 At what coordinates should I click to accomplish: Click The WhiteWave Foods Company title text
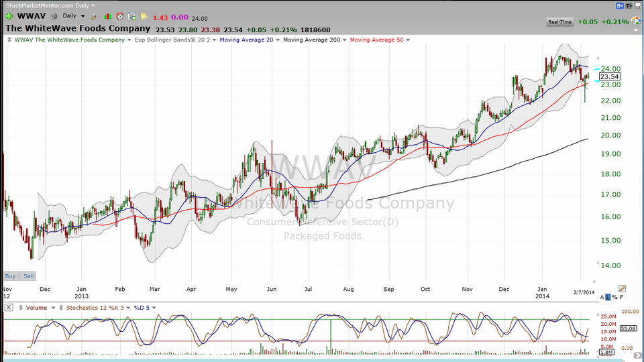[78, 28]
